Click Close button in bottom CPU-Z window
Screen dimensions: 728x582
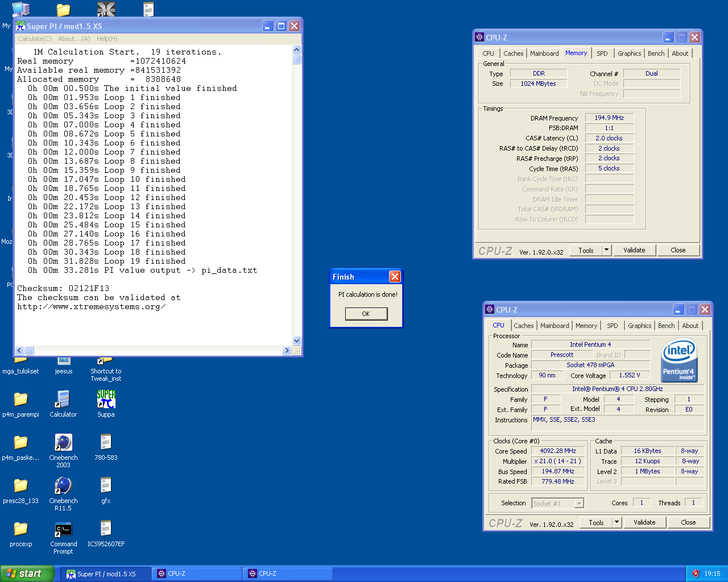[x=688, y=522]
